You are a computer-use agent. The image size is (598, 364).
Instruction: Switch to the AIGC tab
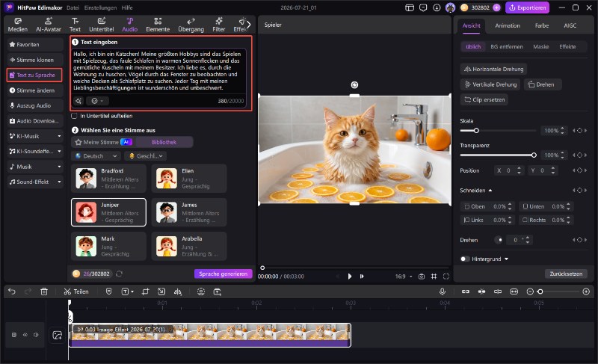coord(570,25)
